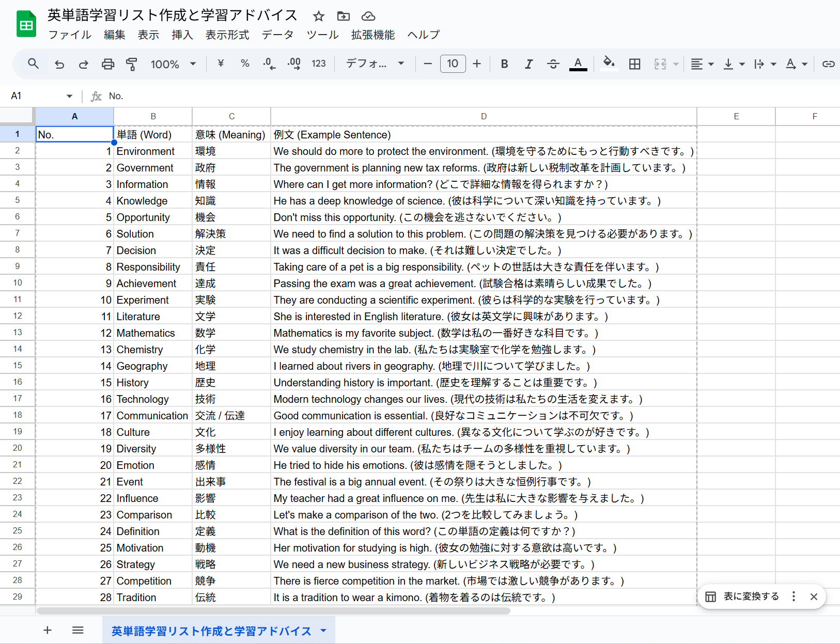
Task: Select all cells corner button
Action: tap(18, 116)
